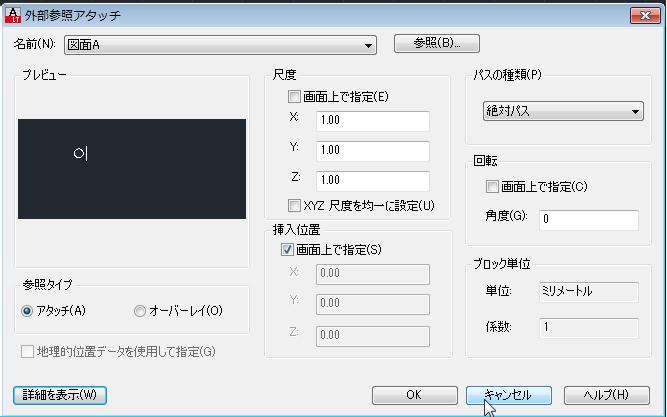This screenshot has width=667, height=417.
Task: Click the 参照(B)... browse button
Action: coord(437,43)
